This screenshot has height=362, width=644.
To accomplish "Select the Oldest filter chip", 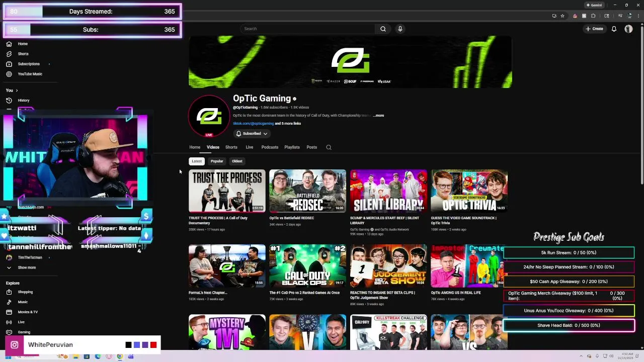I will (x=237, y=161).
